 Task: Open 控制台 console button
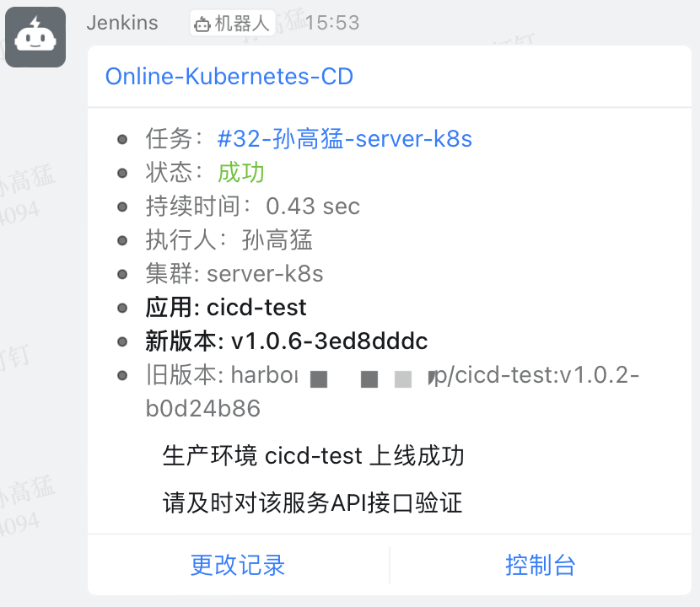click(540, 565)
